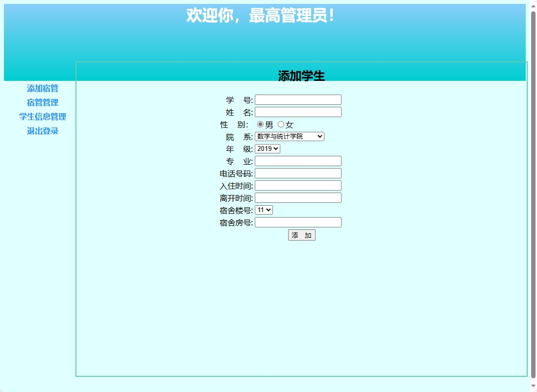Image resolution: width=537 pixels, height=392 pixels.
Task: Select the 女 gender radio button
Action: coord(280,124)
